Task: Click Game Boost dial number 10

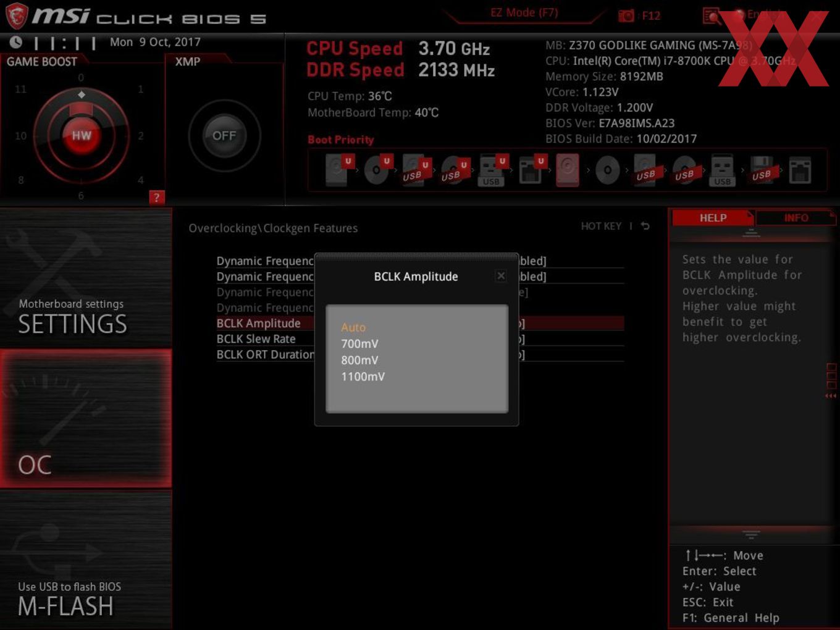Action: point(20,135)
